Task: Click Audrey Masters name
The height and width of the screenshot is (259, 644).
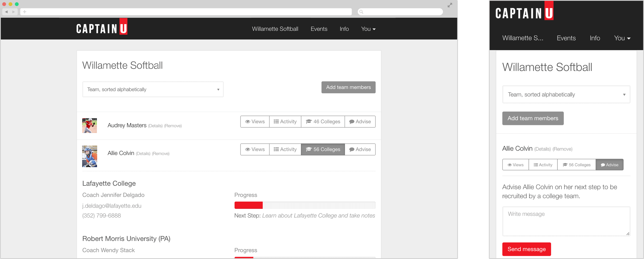Action: [127, 125]
